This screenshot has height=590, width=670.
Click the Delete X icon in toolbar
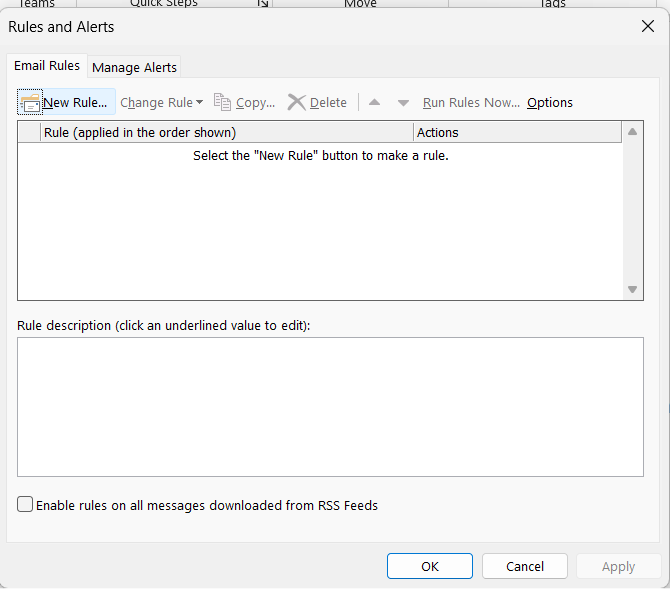pos(296,102)
